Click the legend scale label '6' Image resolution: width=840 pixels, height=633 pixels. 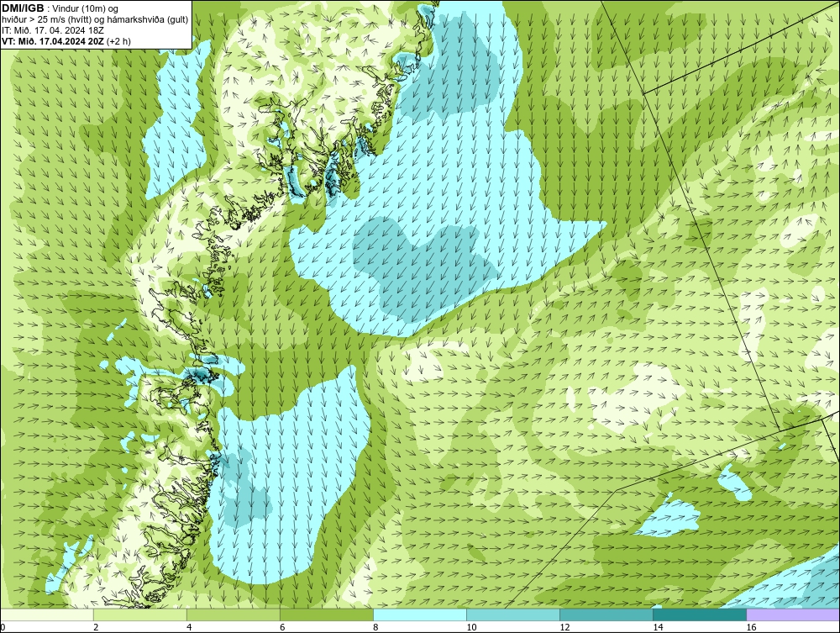click(282, 627)
